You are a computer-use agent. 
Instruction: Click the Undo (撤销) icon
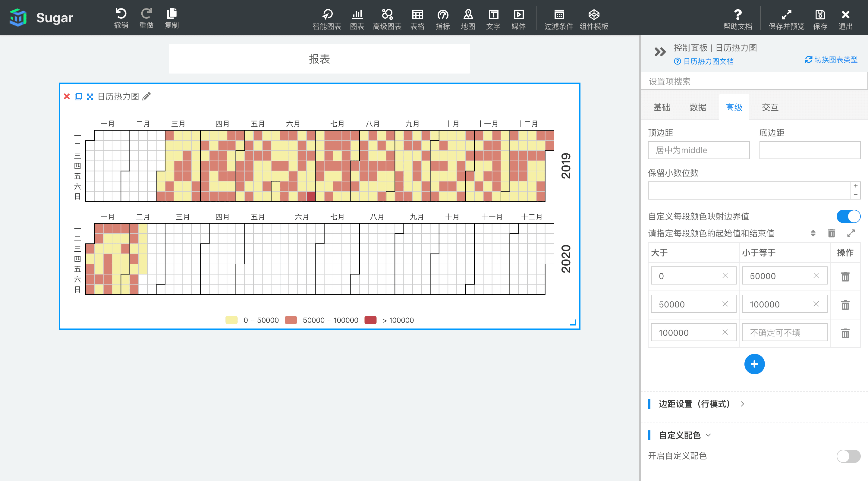(x=121, y=14)
